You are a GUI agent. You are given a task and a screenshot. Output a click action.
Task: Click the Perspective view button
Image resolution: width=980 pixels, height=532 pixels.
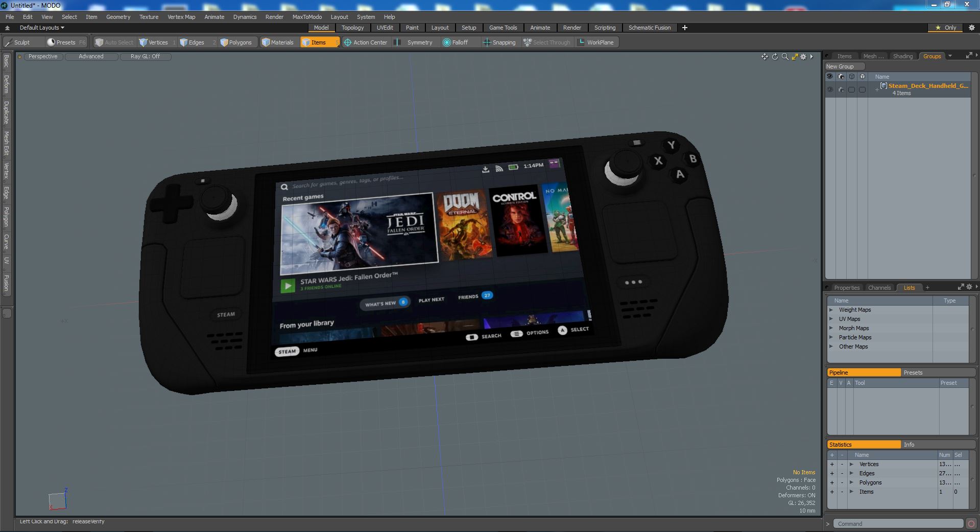pos(43,57)
